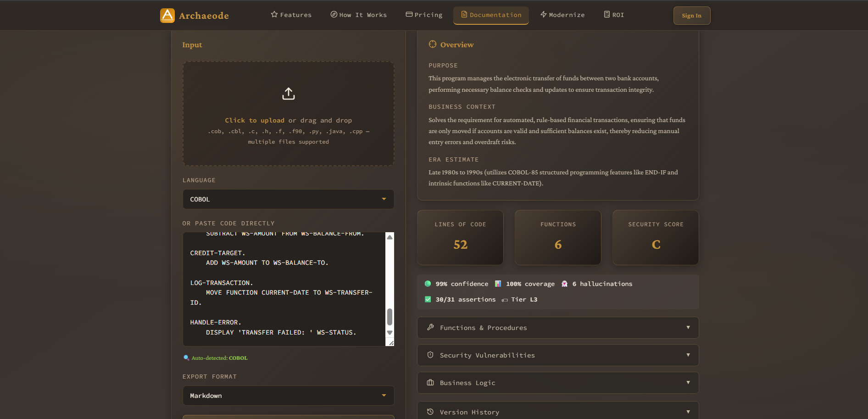Screen dimensions: 868x419
Task: Click the 'Input' panel heading
Action: pos(192,45)
